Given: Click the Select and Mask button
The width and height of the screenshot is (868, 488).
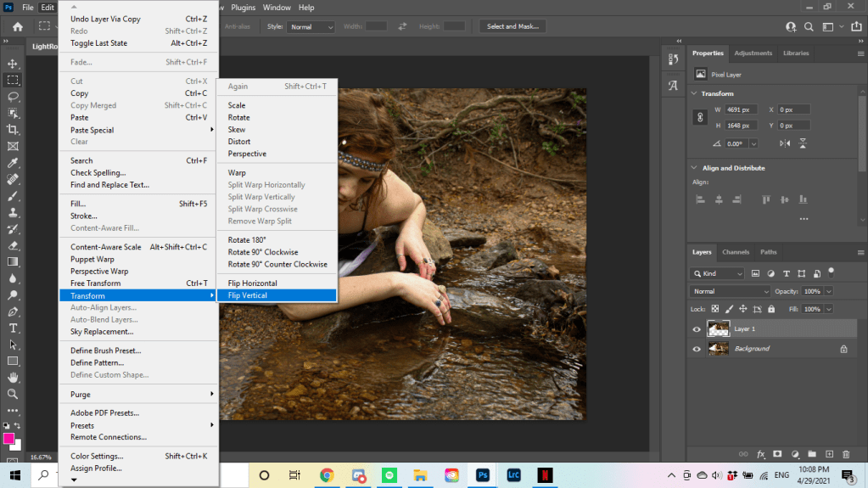Looking at the screenshot, I should coord(513,26).
